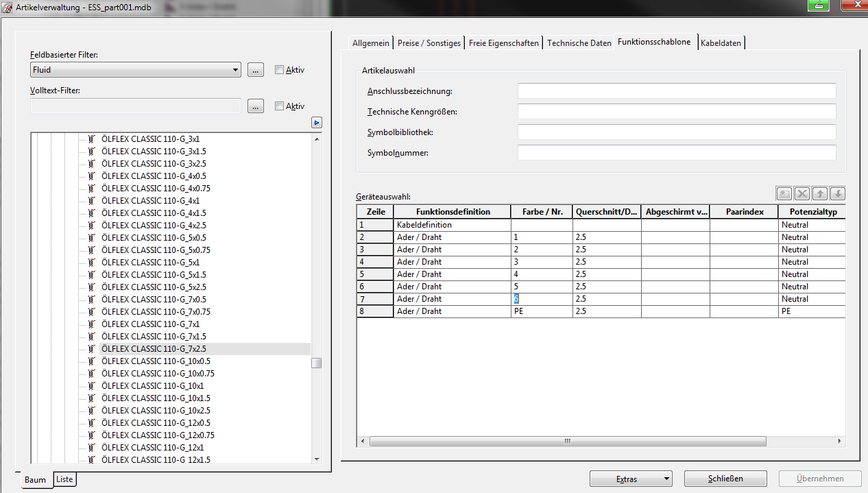
Task: Click the tree scrollbar up arrow
Action: coord(316,139)
